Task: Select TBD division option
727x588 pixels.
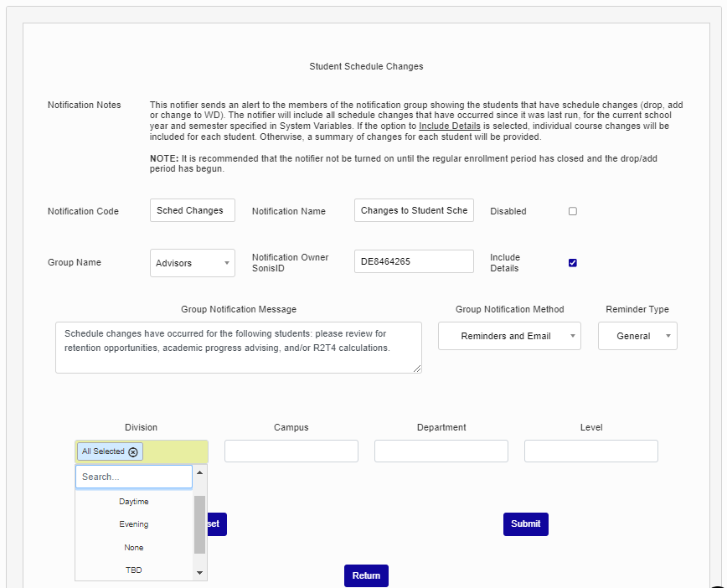Action: click(134, 570)
